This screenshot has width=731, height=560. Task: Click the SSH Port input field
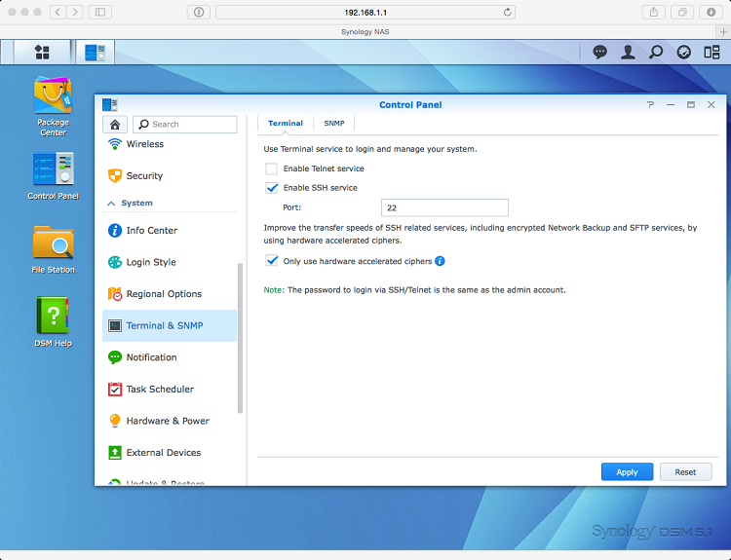444,207
